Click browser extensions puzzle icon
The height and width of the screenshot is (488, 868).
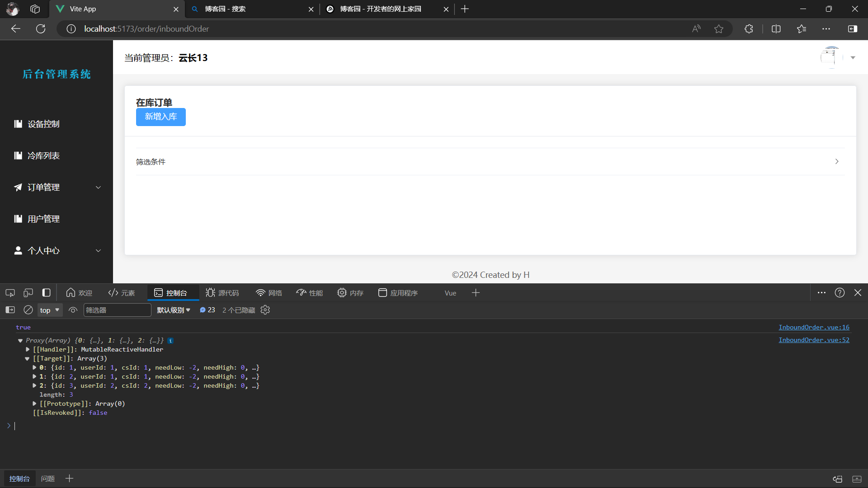749,29
